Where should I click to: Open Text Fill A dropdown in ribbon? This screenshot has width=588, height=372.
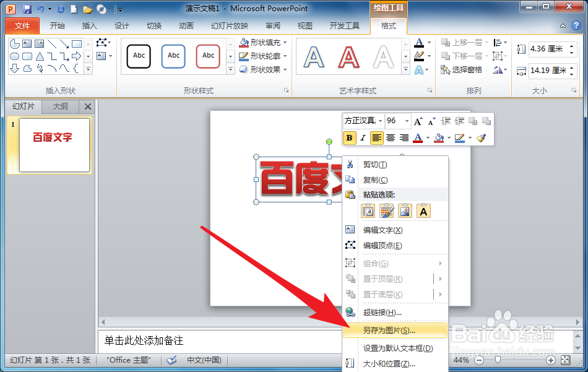tap(430, 42)
